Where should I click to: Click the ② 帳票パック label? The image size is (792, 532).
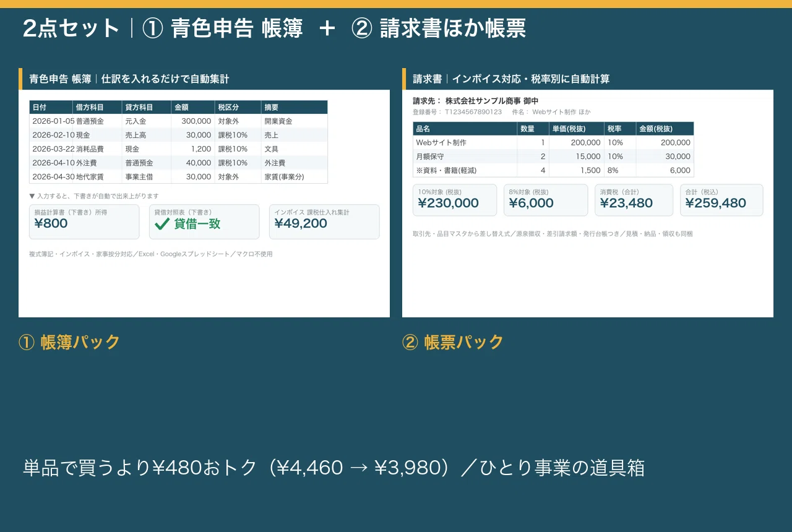click(x=453, y=342)
